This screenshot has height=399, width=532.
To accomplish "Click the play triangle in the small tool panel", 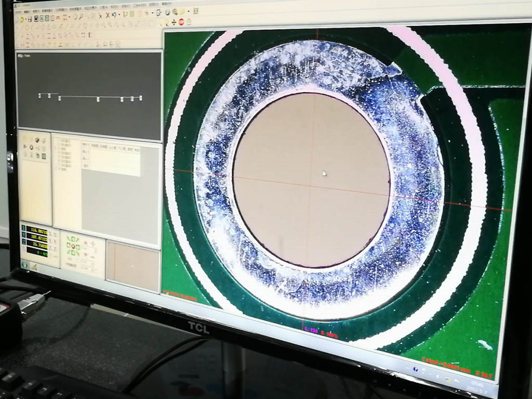I will point(25,147).
